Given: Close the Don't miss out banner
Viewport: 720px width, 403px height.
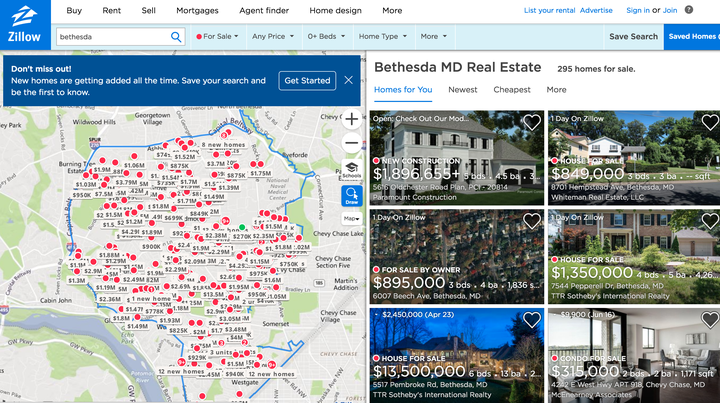Looking at the screenshot, I should tap(349, 80).
